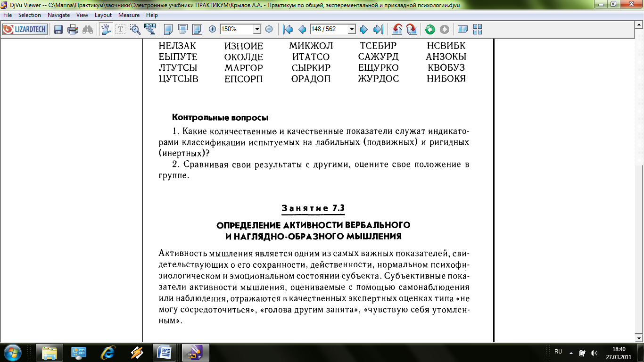The width and height of the screenshot is (644, 362).
Task: Click the heading 'Контрольные вопросы'
Action: click(x=220, y=117)
